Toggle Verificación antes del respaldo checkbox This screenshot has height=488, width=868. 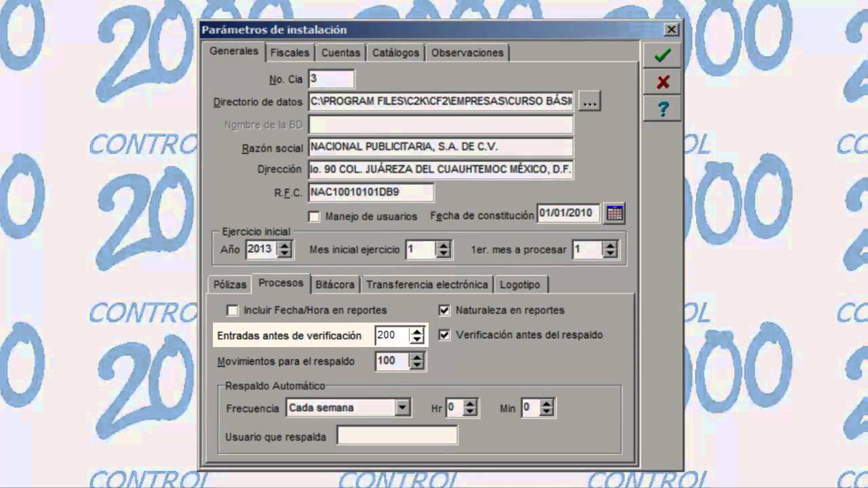click(444, 335)
